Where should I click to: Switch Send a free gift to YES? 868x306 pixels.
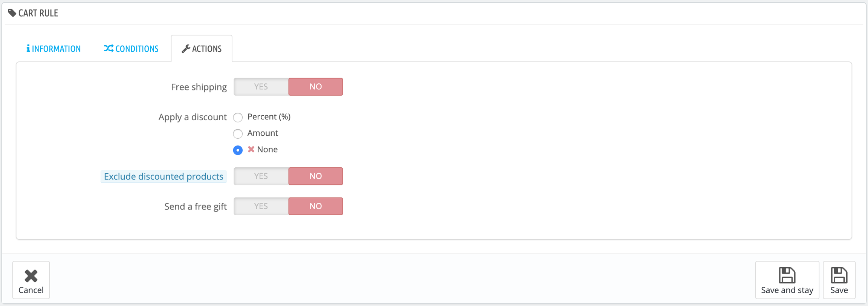(x=261, y=206)
